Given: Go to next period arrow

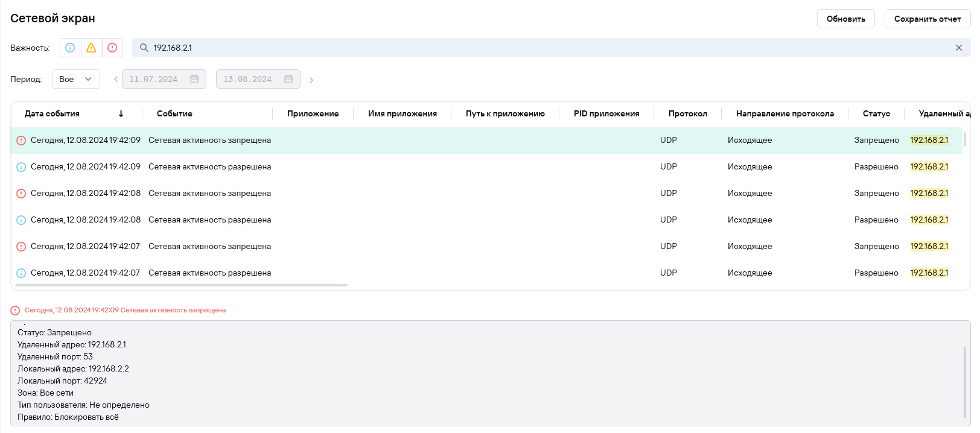Looking at the screenshot, I should pos(311,80).
